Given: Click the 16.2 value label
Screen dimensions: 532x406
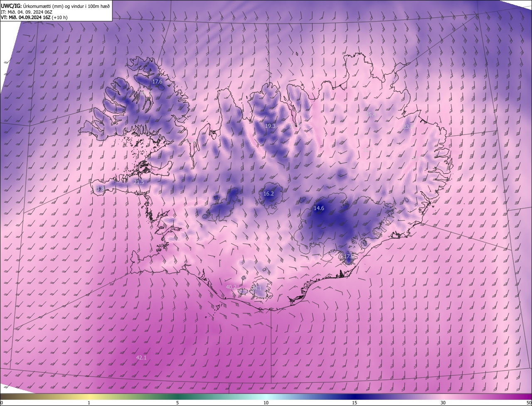Looking at the screenshot, I should point(268,193).
